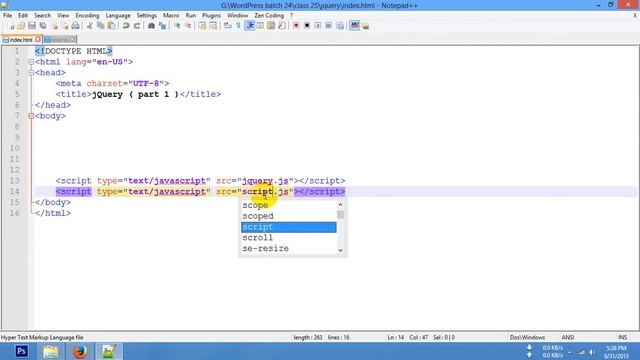This screenshot has width=640, height=360.
Task: Click the ANSI encoding status field
Action: tap(568, 338)
